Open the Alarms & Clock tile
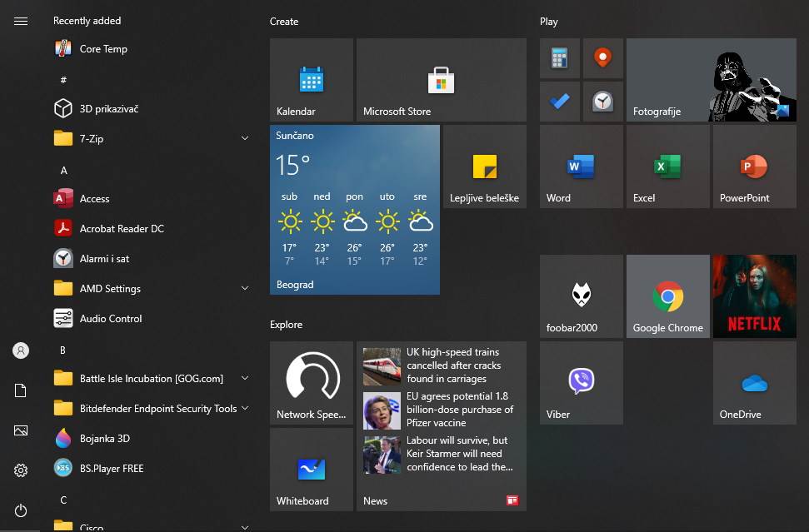Viewport: 809px width, 532px height. tap(602, 102)
